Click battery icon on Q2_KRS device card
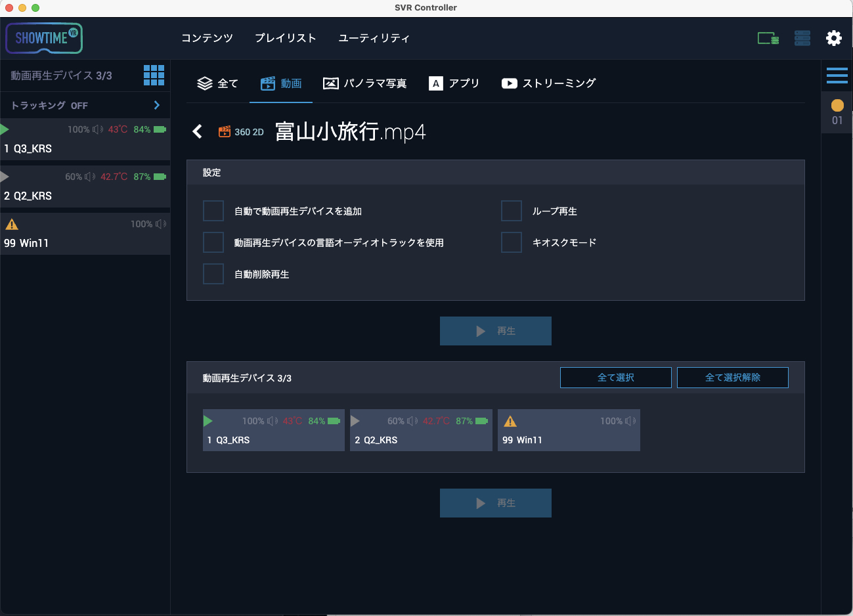The image size is (853, 616). 482,421
